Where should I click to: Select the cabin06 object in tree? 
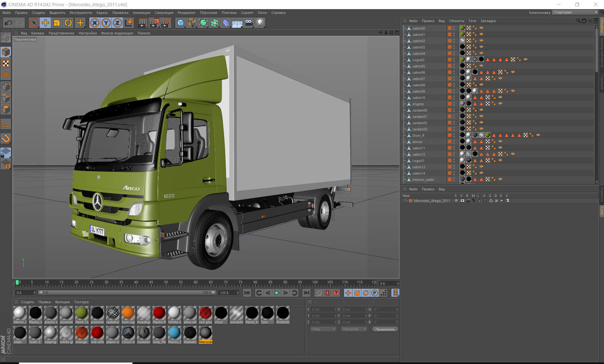(418, 72)
